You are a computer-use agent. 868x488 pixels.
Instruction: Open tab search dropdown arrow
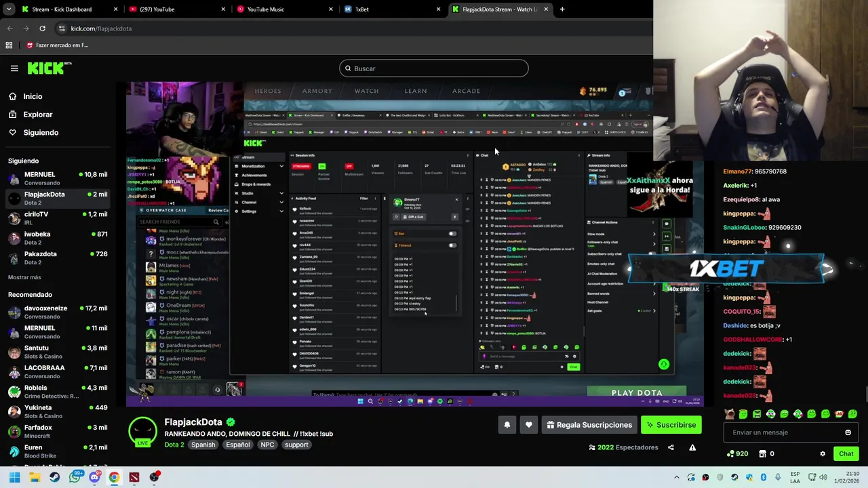coord(7,9)
